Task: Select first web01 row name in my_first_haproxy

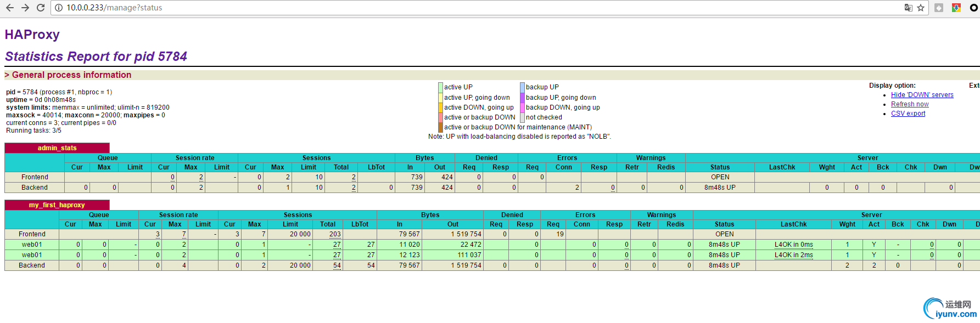Action: (32, 245)
